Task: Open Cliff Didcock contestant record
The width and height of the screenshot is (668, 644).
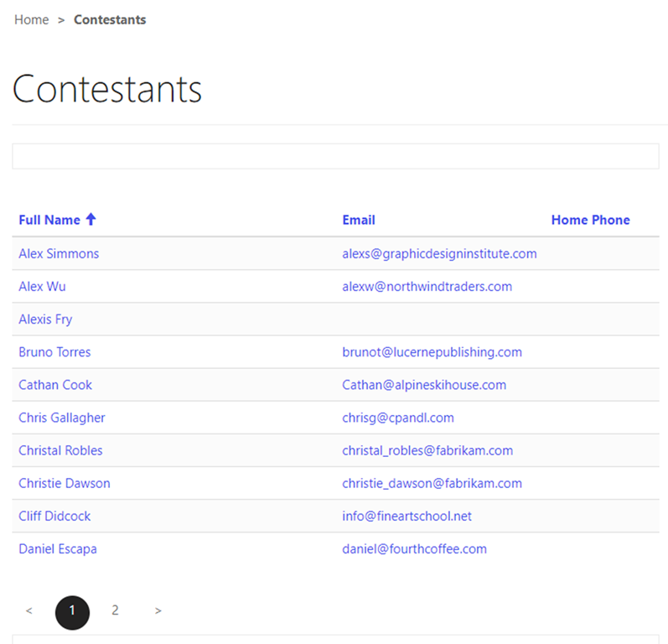Action: tap(54, 516)
